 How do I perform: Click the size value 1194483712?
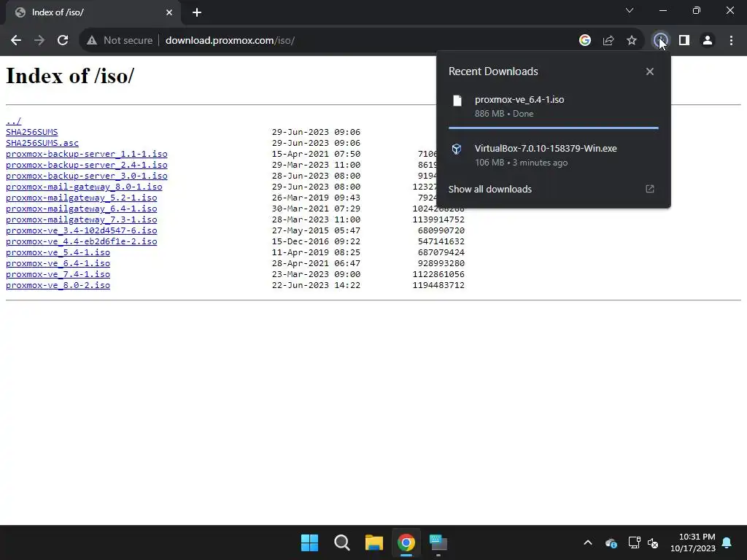coord(438,285)
